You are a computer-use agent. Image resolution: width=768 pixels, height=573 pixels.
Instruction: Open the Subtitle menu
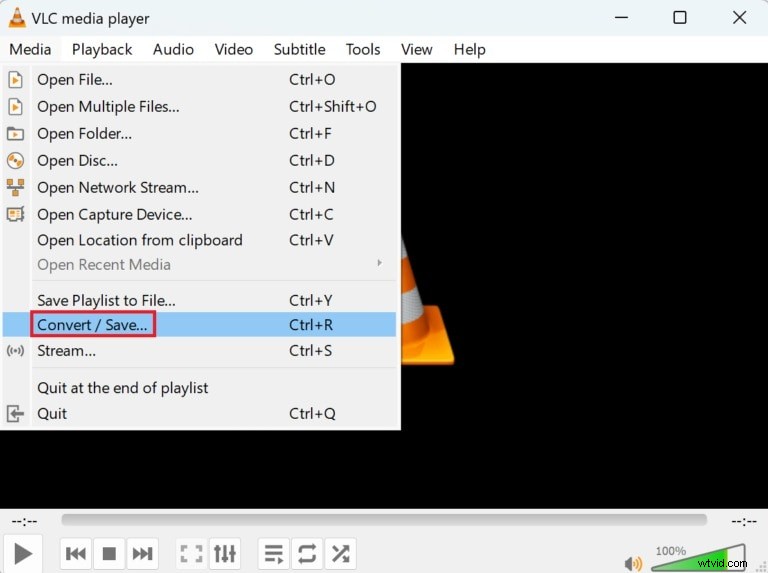[299, 49]
